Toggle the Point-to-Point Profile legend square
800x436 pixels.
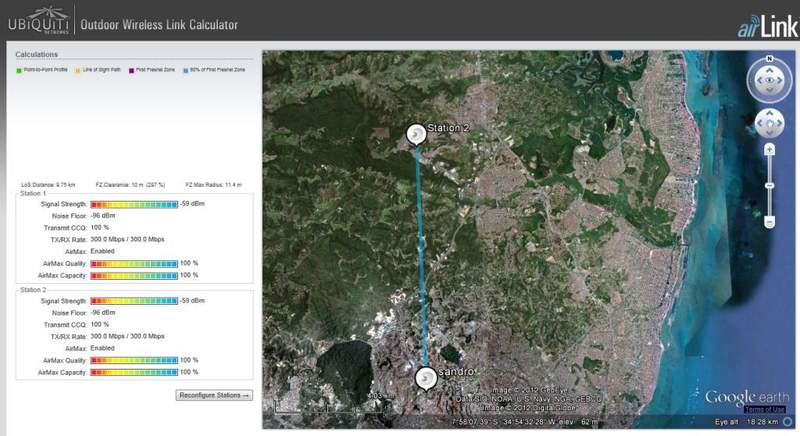pos(19,69)
